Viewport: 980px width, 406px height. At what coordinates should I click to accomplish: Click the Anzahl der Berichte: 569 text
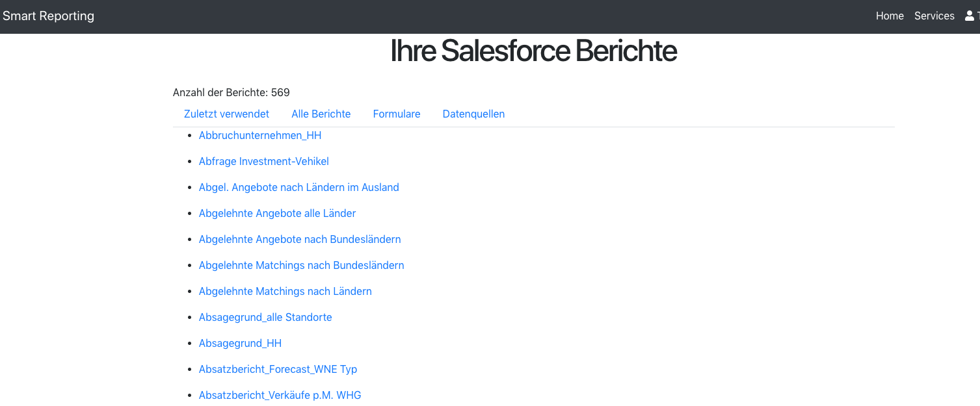pyautogui.click(x=232, y=92)
